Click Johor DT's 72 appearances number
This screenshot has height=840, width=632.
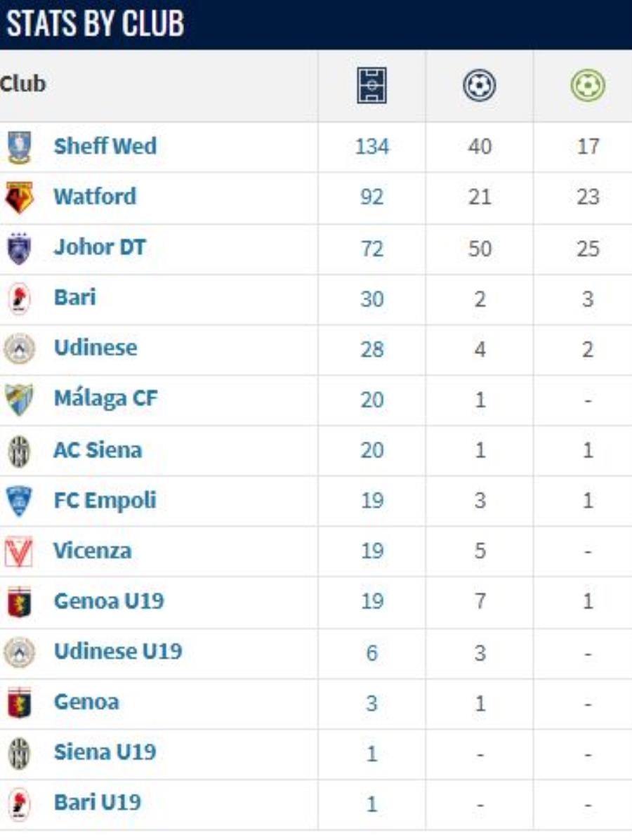pos(371,249)
